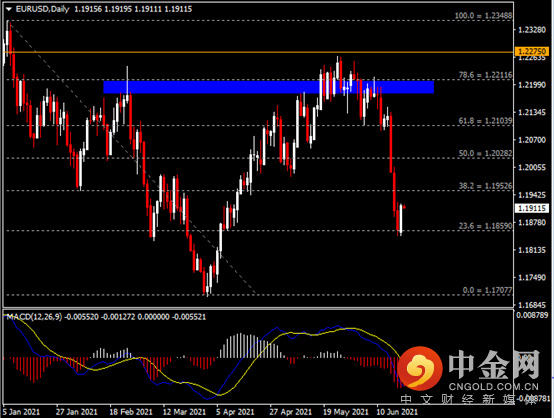Click the CNGOLD swirl logo icon
The height and width of the screenshot is (418, 554).
tap(420, 368)
